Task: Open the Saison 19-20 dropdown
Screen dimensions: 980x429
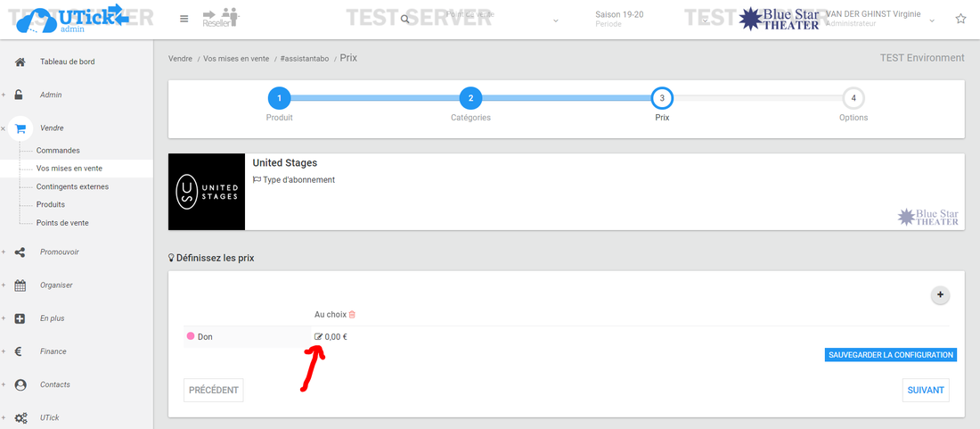Action: tap(704, 20)
